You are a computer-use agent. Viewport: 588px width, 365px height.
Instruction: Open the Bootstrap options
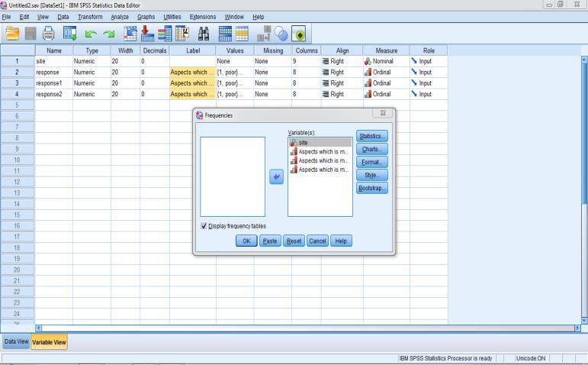coord(371,188)
